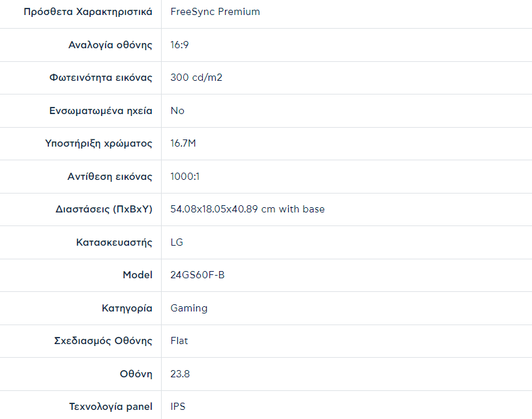Click the 16.7M color support value
The image size is (532, 419).
[183, 143]
